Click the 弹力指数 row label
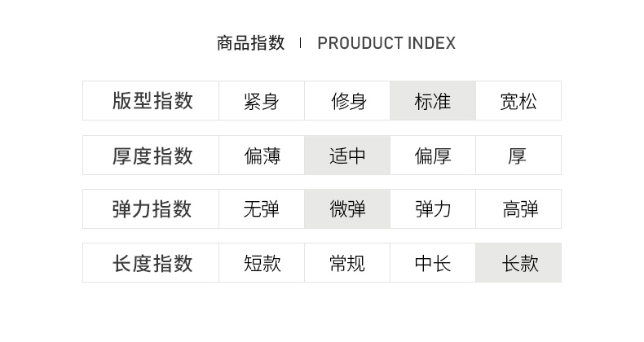Image resolution: width=644 pixels, height=342 pixels. pos(152,209)
